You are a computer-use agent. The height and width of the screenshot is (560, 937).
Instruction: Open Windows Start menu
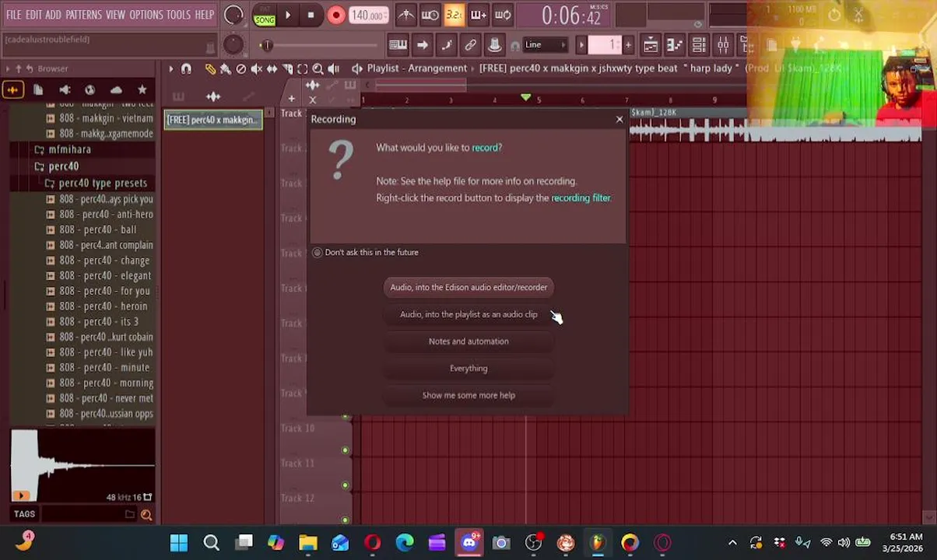point(179,543)
